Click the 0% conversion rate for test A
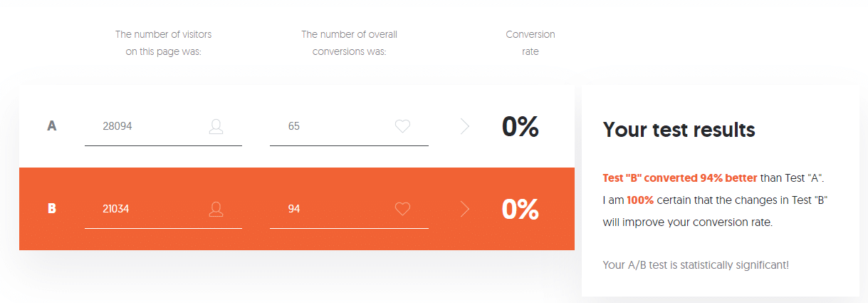 click(521, 126)
